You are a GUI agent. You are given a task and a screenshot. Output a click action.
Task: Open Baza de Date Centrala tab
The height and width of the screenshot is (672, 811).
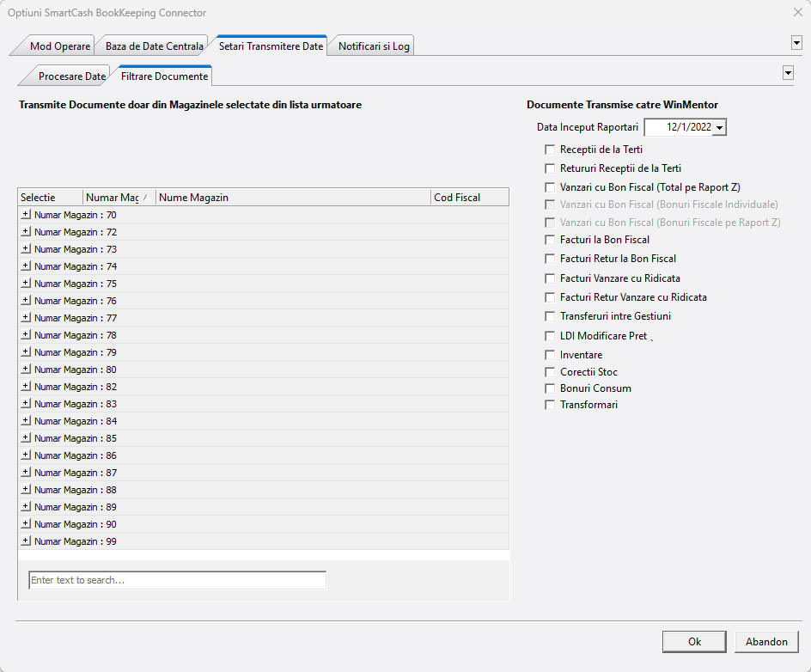tap(154, 46)
